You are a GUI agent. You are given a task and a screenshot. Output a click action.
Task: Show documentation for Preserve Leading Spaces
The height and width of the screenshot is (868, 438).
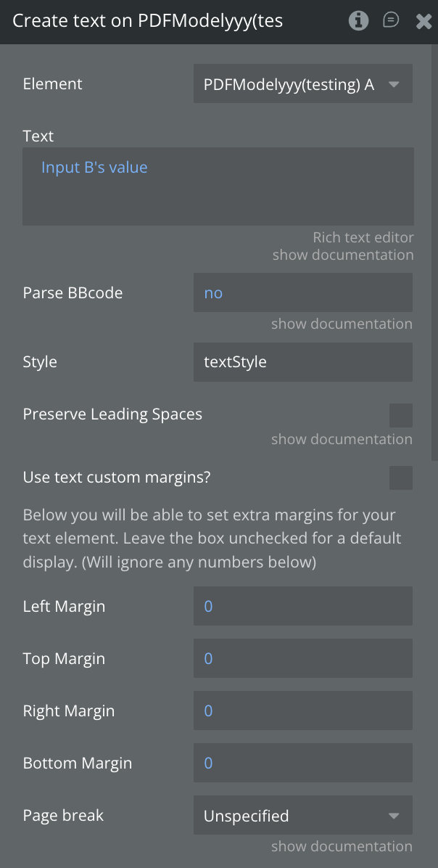342,439
